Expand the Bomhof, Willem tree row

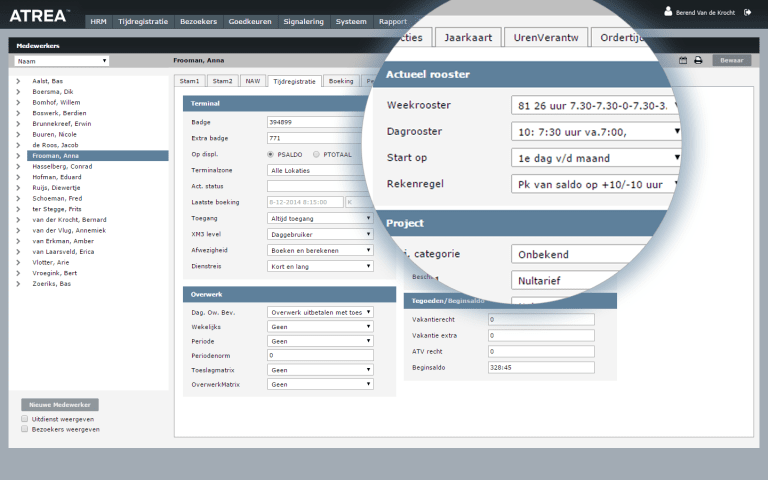click(18, 102)
